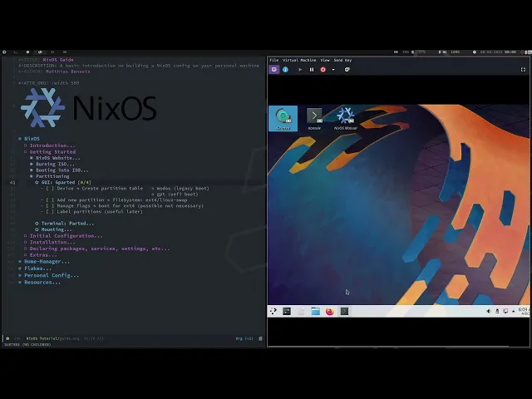Launch Firefox from the VM taskbar
Screen dimensions: 532x399
pos(330,311)
